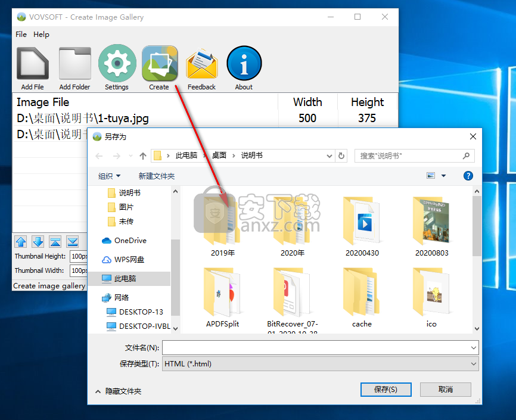The width and height of the screenshot is (516, 420).
Task: Open the Help menu
Action: (x=41, y=35)
